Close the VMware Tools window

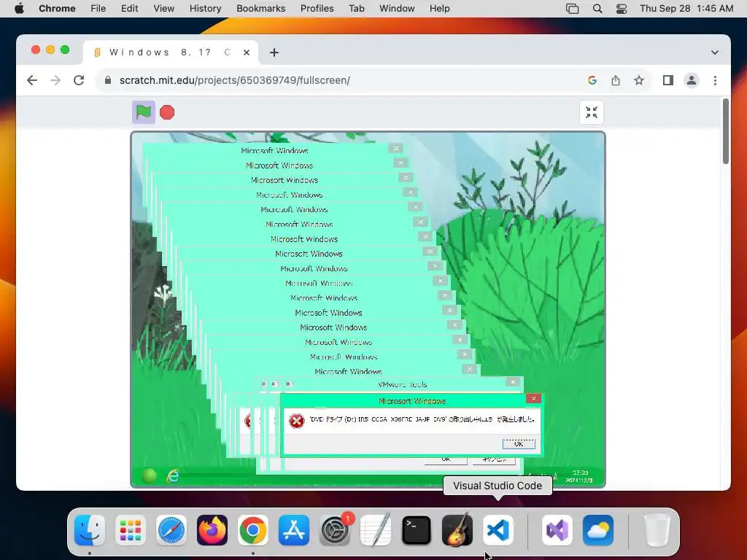tap(513, 382)
